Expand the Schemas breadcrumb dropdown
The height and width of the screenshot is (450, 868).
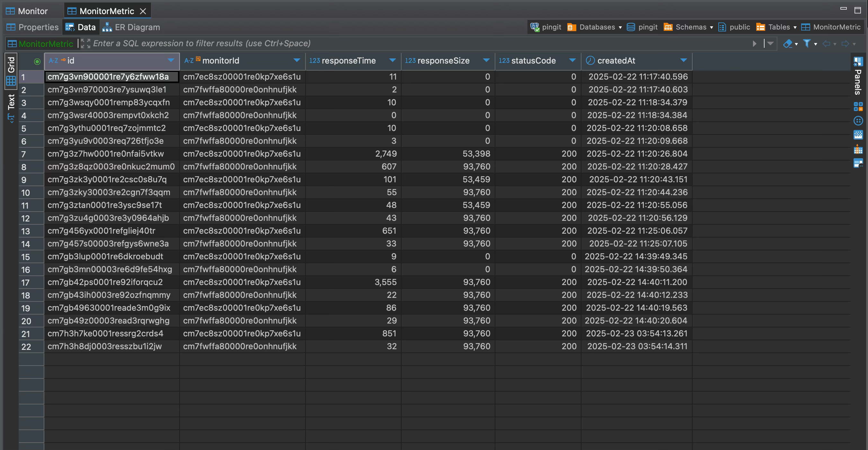coord(711,28)
